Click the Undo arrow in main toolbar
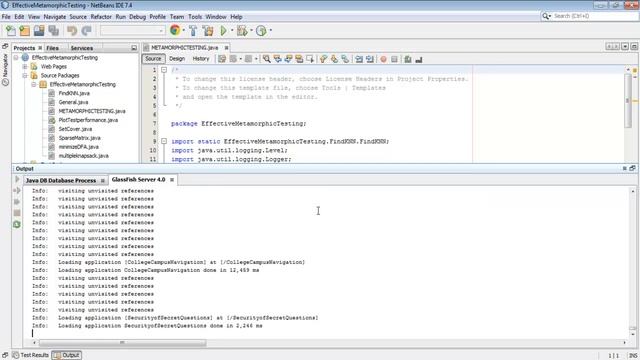640x360 pixels. 72,31
